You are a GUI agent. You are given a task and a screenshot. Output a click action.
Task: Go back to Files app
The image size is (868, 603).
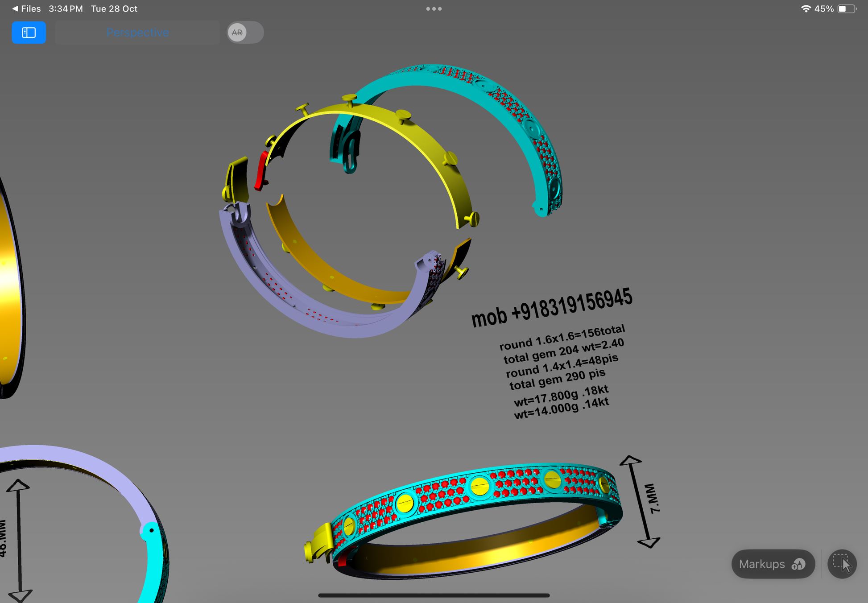click(27, 8)
